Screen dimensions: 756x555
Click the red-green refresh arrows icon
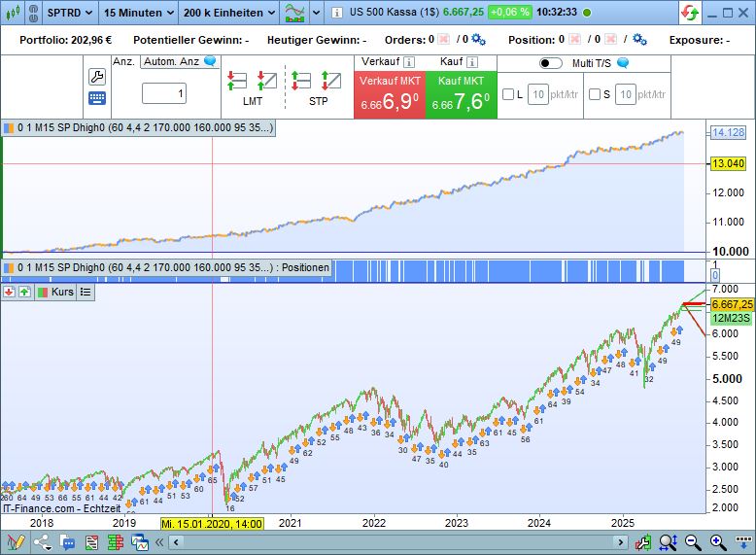pos(690,13)
